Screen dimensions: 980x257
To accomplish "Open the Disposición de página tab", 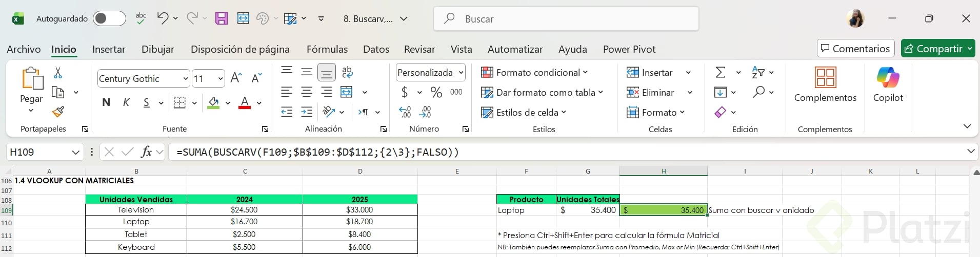I will pyautogui.click(x=240, y=49).
